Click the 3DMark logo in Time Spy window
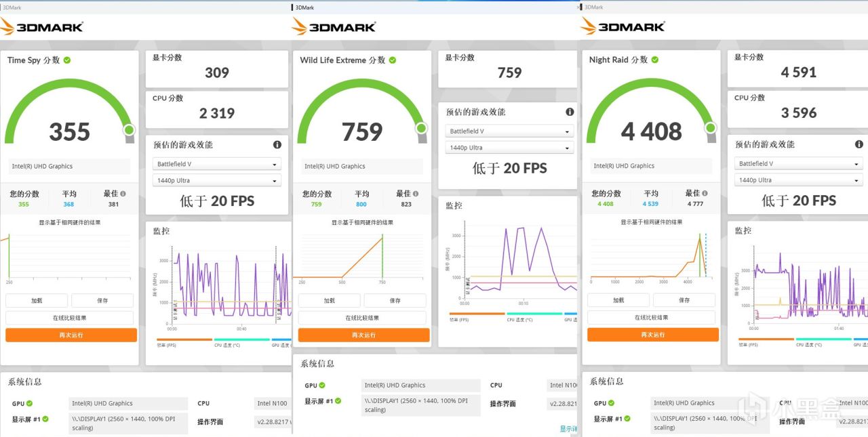This screenshot has height=437, width=868. [x=42, y=26]
